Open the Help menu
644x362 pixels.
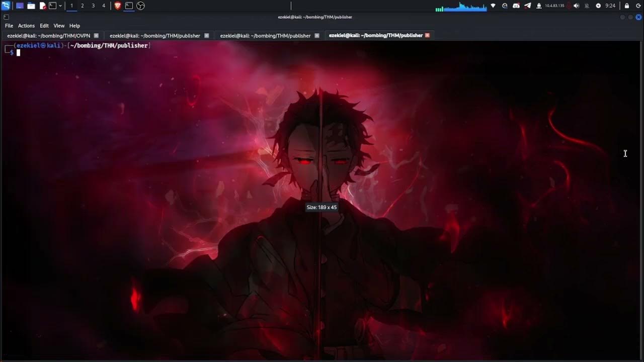74,26
